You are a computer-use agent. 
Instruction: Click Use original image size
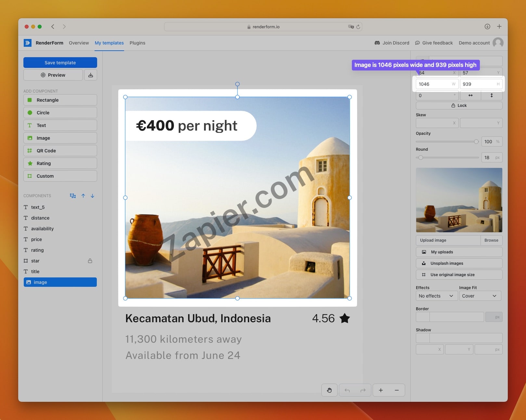coord(459,275)
